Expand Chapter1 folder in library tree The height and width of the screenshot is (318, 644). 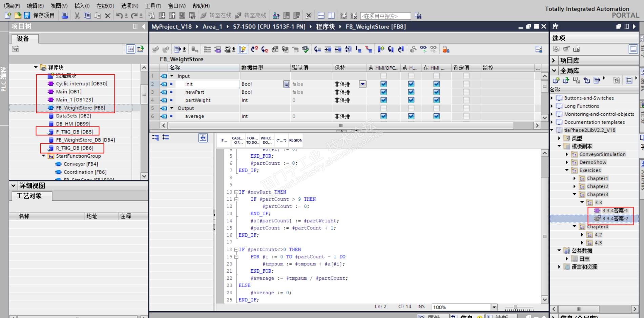click(x=575, y=178)
